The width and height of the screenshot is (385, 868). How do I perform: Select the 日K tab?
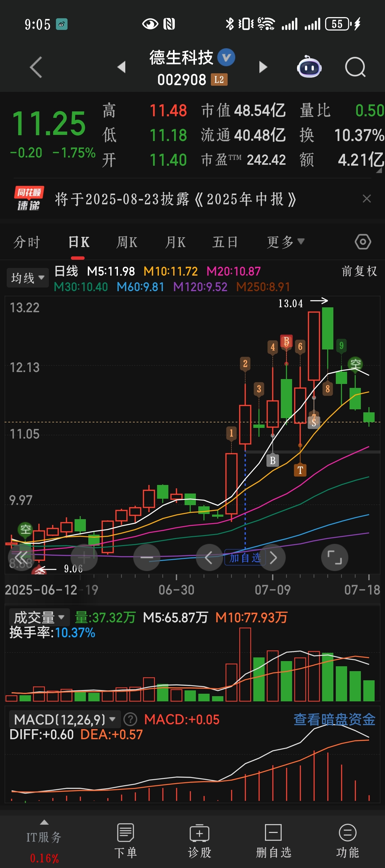click(x=79, y=242)
